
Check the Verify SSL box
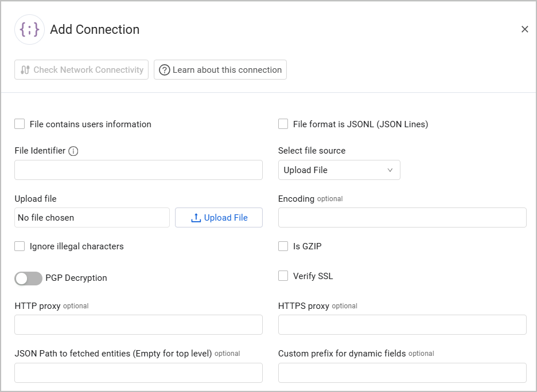[x=283, y=276]
